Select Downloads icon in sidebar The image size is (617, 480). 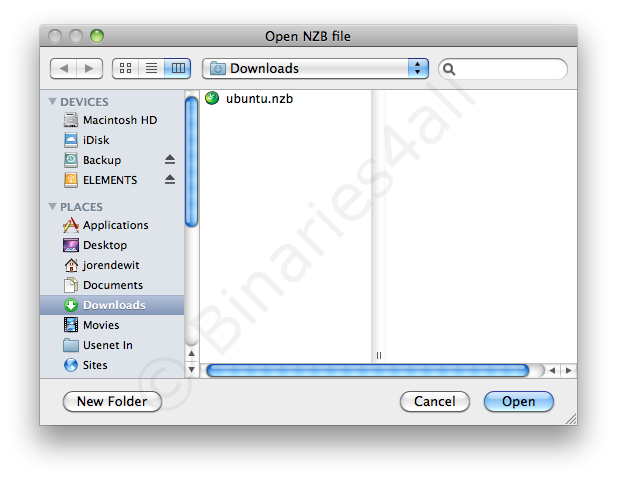click(71, 305)
